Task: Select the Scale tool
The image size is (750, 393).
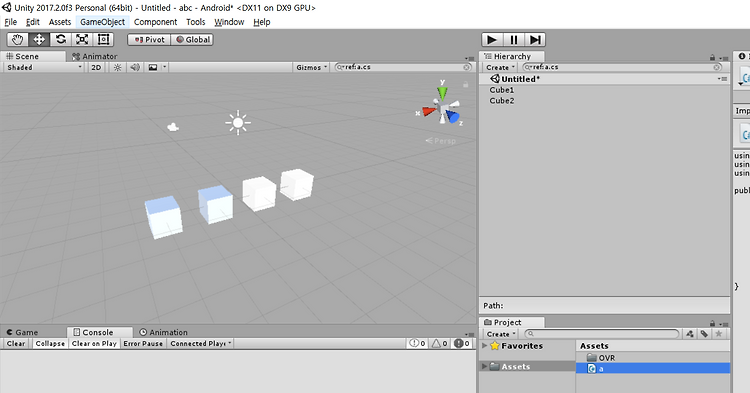Action: pyautogui.click(x=82, y=40)
